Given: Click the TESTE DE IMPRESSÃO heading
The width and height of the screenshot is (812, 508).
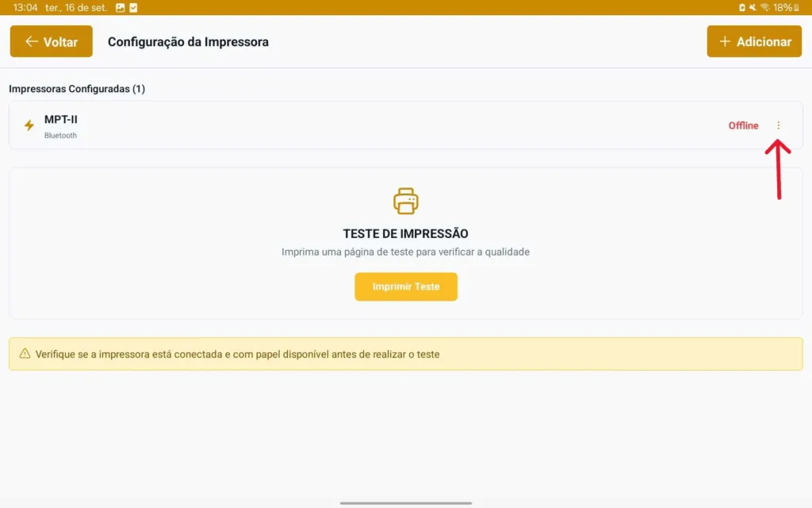Looking at the screenshot, I should [405, 234].
